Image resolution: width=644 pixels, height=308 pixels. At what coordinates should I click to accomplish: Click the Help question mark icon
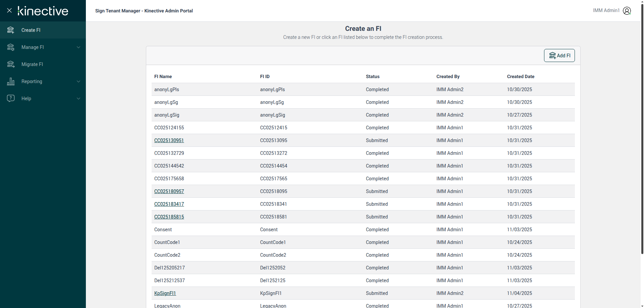point(11,98)
